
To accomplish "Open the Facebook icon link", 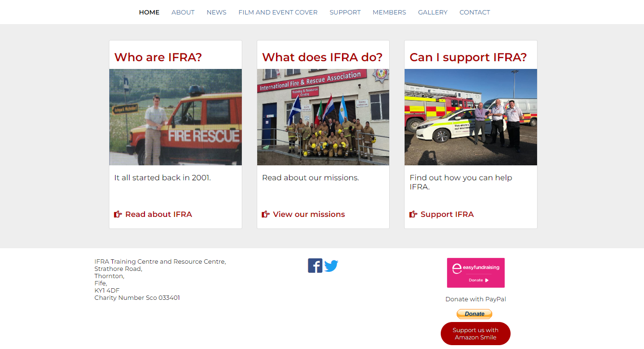I will point(315,266).
